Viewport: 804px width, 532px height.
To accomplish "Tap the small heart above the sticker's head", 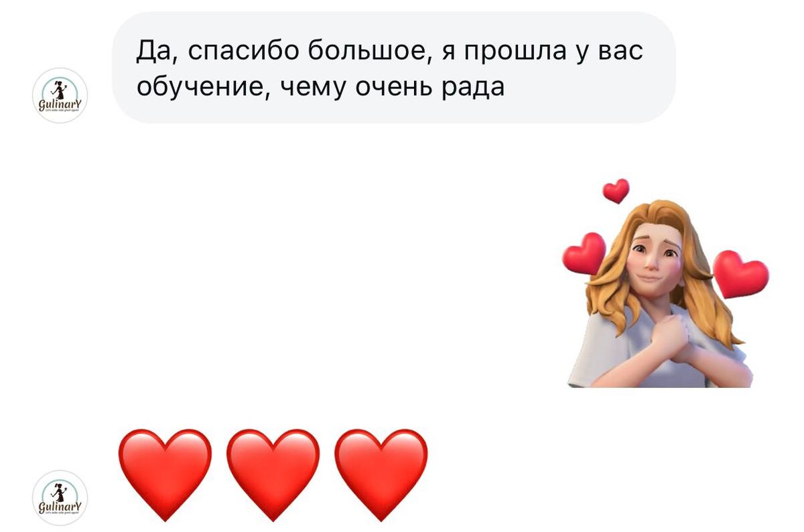I will pos(616,191).
